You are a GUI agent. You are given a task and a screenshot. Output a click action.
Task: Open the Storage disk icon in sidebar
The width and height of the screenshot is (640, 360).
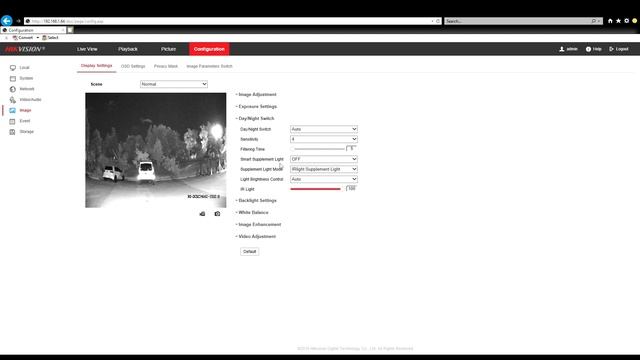point(13,132)
